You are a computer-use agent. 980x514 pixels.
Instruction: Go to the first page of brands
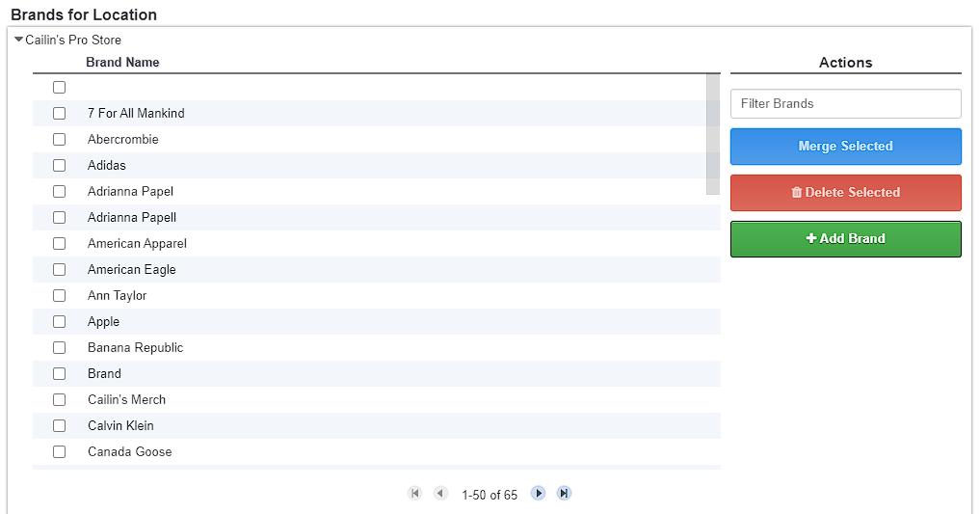(414, 494)
